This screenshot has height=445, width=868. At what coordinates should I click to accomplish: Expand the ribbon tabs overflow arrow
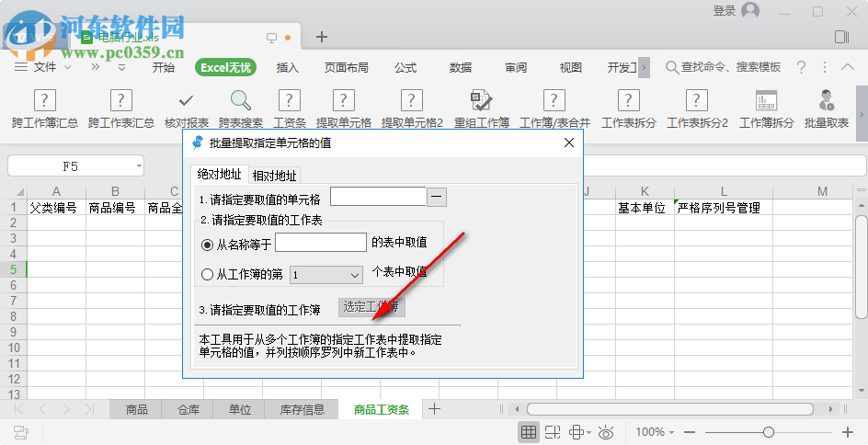tap(644, 67)
